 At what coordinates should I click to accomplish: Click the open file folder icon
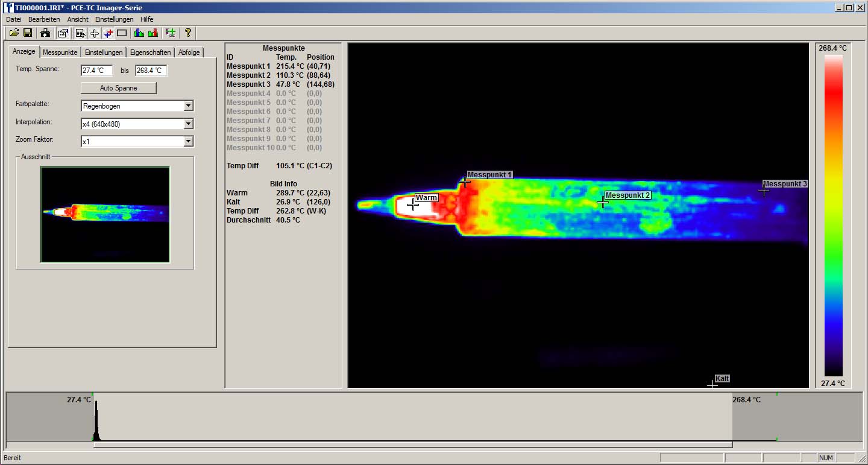pos(14,33)
